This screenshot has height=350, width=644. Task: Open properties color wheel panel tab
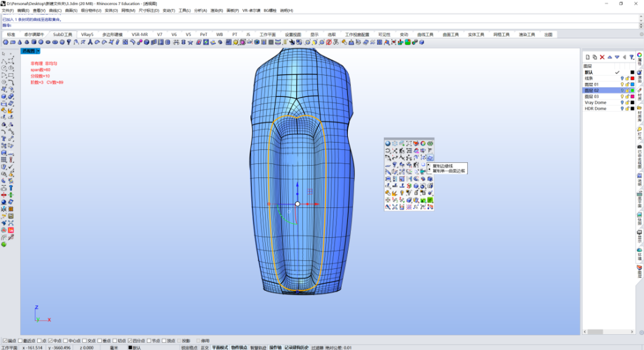point(640,55)
